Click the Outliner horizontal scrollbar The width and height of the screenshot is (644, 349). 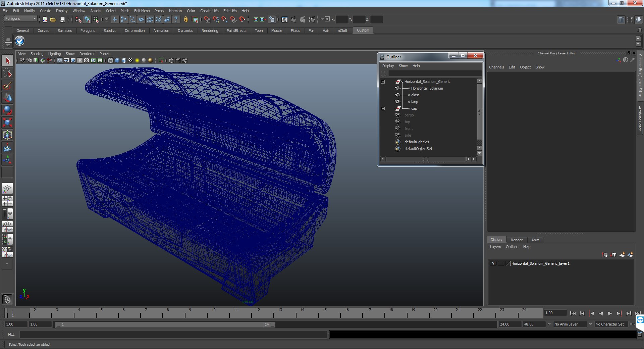point(426,159)
